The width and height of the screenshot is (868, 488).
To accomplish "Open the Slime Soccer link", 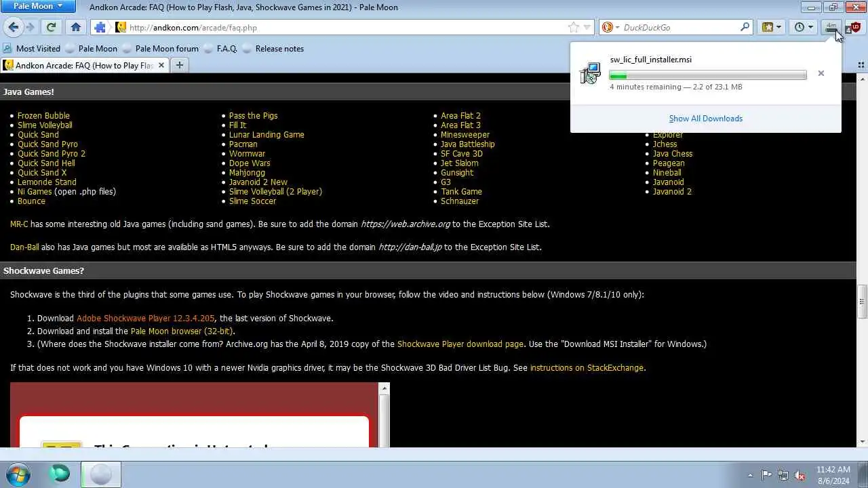I will coord(252,201).
